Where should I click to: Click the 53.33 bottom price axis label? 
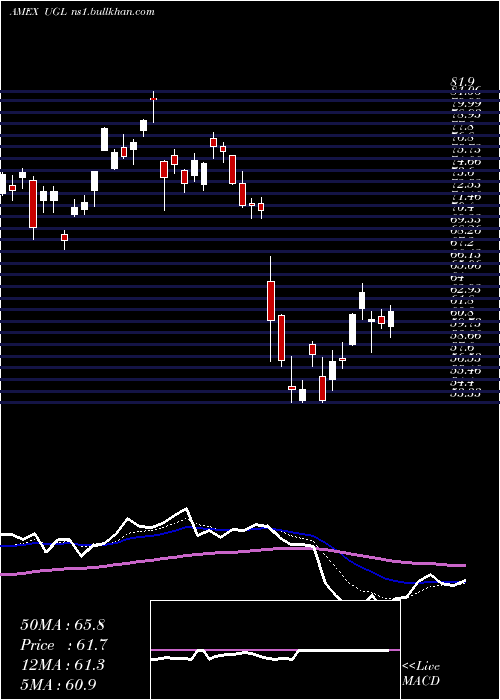pos(466,394)
